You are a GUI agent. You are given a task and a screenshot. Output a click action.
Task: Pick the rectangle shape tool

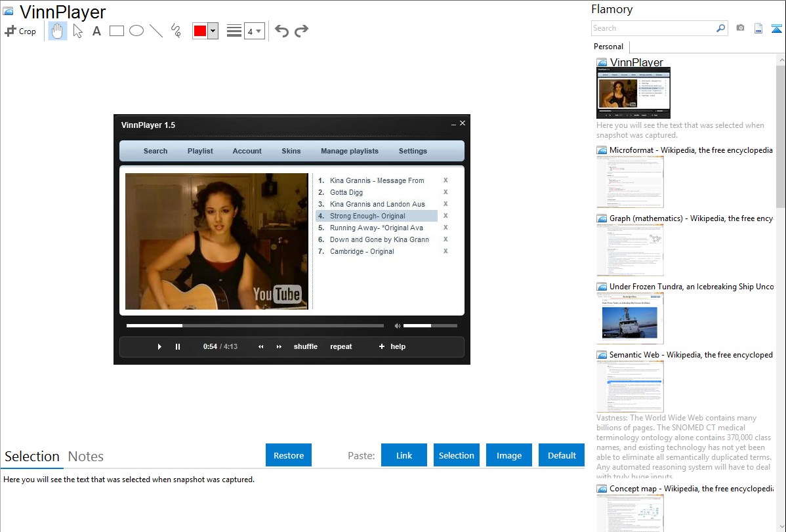point(117,31)
